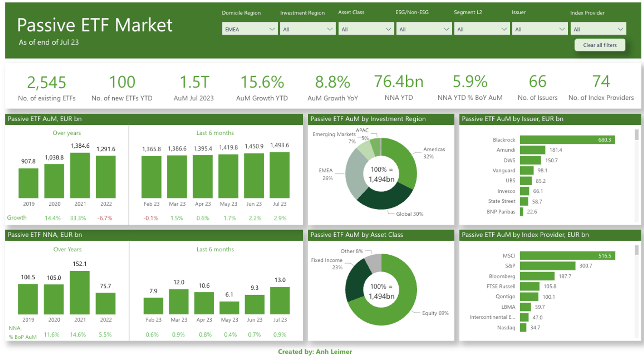Viewport: 644px width, 360px height.
Task: Click the Jul 23 AuM bar 1,493.6
Action: point(279,176)
